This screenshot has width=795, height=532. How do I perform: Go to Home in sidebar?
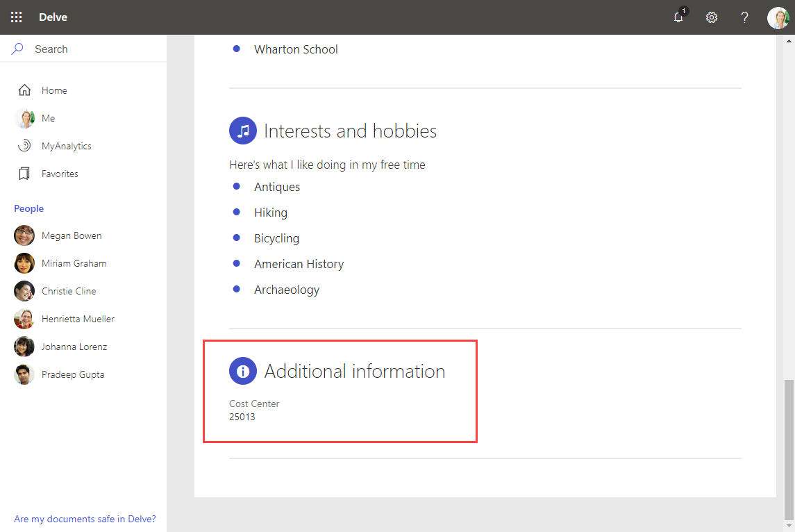pyautogui.click(x=54, y=90)
